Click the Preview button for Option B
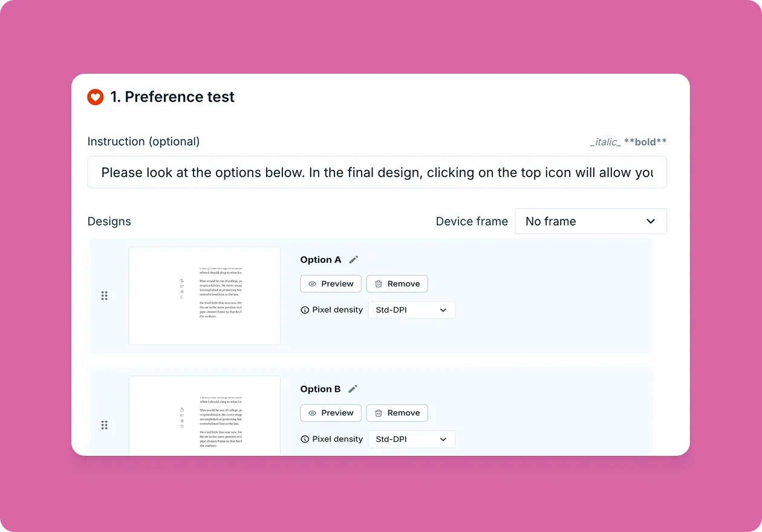The image size is (762, 532). (331, 413)
